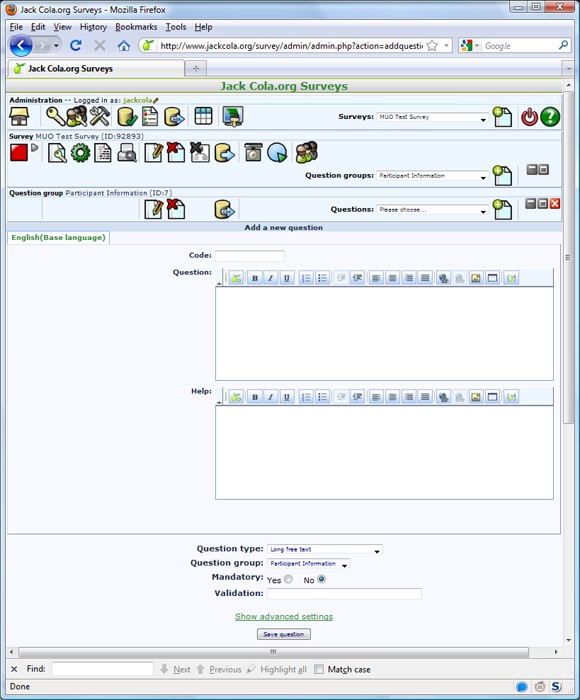Open navigation history dropdown arrow
This screenshot has height=700, width=580.
56,46
